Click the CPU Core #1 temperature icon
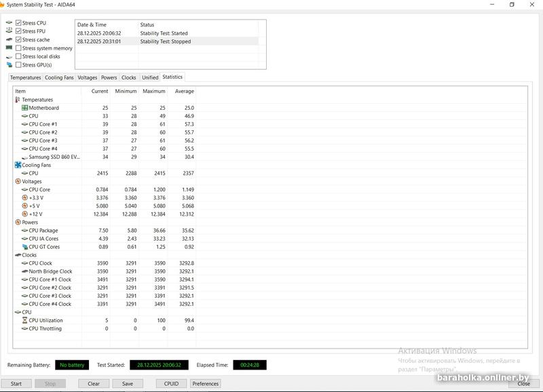543x392 pixels. (x=24, y=124)
